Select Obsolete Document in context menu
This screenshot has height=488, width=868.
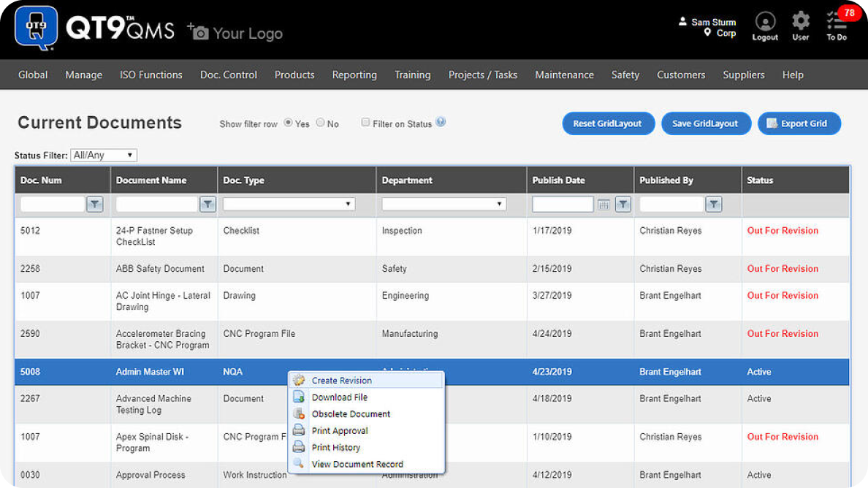click(351, 414)
